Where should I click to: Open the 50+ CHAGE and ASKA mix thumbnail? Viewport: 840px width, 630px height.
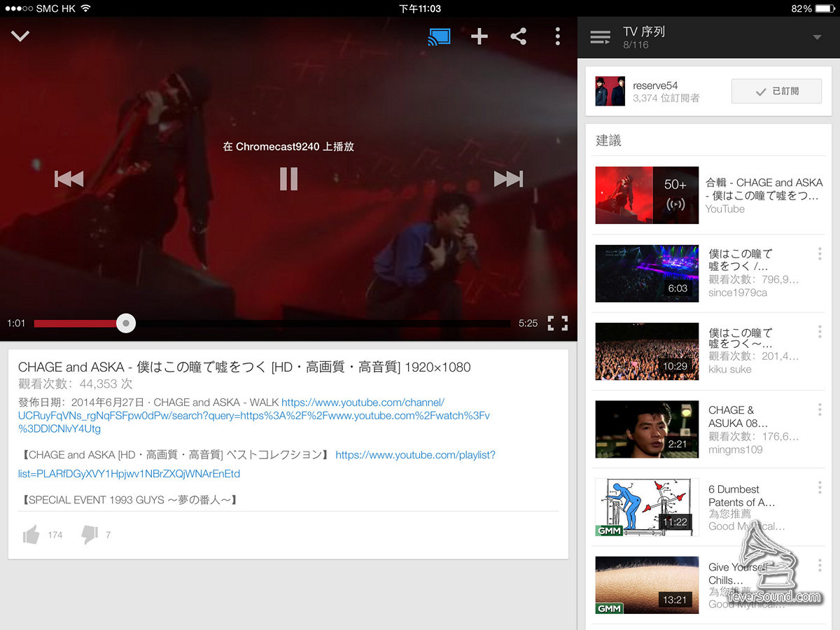647,195
